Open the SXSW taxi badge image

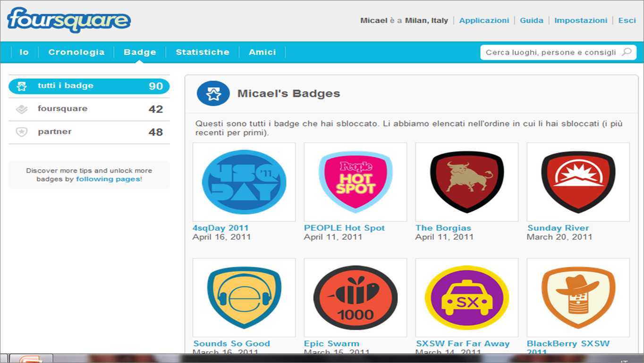[467, 297]
